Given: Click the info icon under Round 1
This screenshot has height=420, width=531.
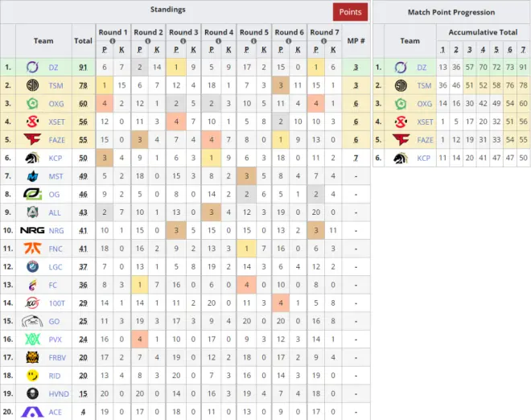Looking at the screenshot, I should 113,41.
